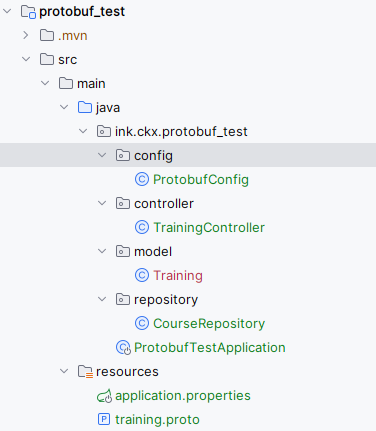Image resolution: width=376 pixels, height=431 pixels.
Task: Collapse the src folder
Action: [26, 59]
